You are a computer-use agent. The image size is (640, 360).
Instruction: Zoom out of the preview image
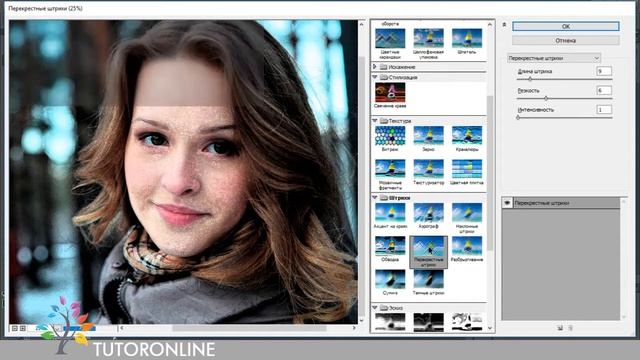(x=15, y=328)
